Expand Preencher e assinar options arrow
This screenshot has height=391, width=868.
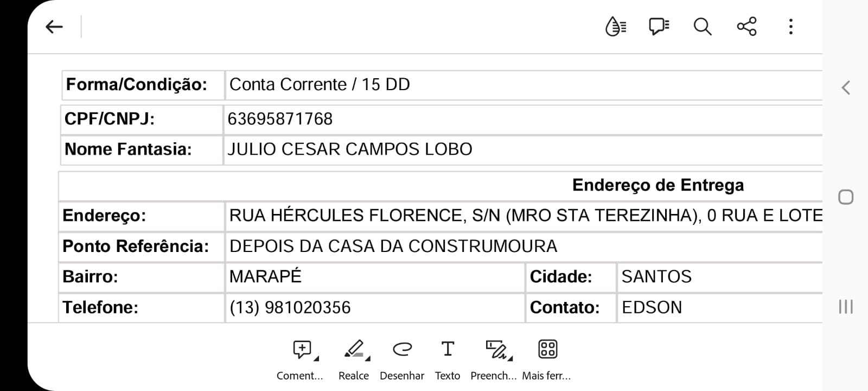[x=510, y=358]
